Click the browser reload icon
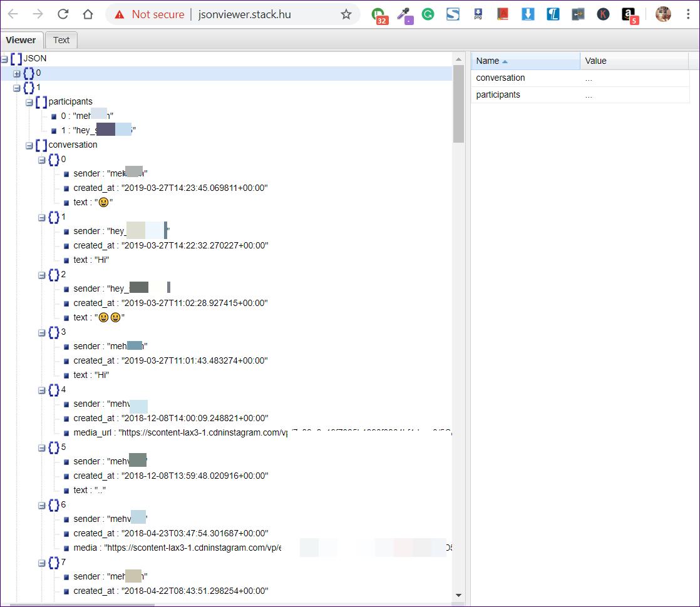This screenshot has width=700, height=607. click(63, 14)
